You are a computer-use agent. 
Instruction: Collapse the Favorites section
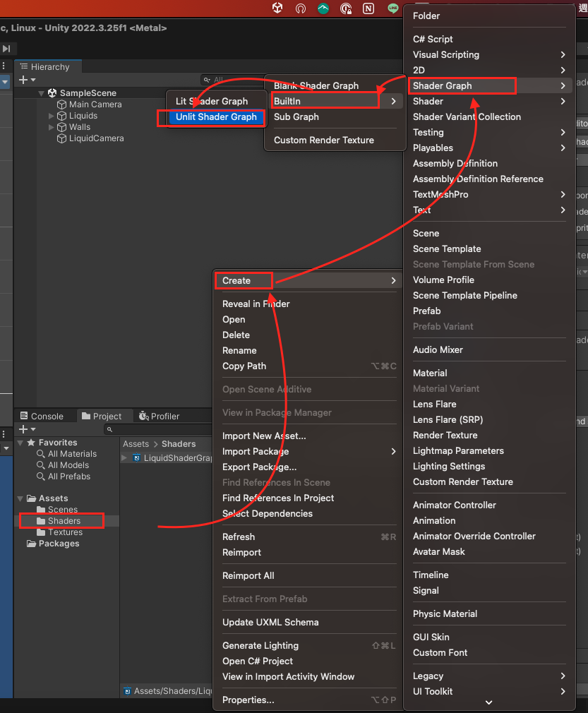(20, 443)
